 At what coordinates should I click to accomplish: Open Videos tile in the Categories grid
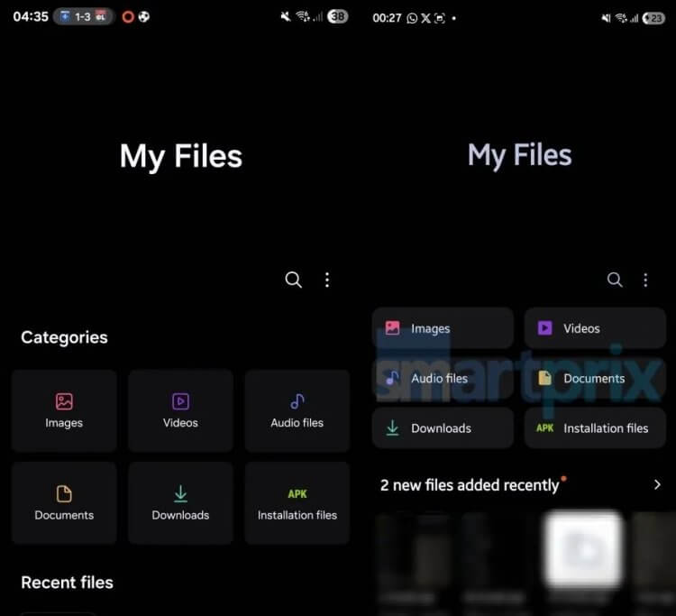tap(180, 409)
